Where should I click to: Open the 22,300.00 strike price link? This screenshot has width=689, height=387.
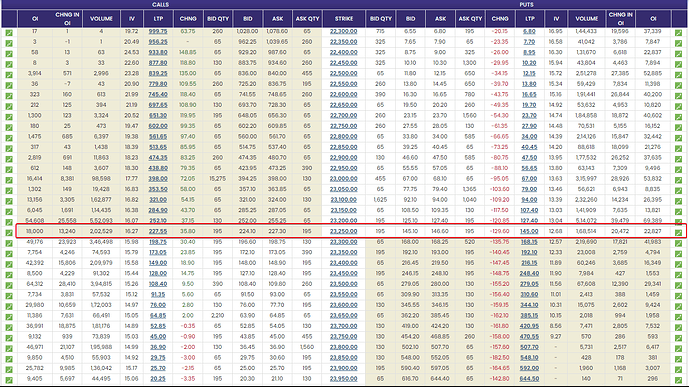point(344,32)
